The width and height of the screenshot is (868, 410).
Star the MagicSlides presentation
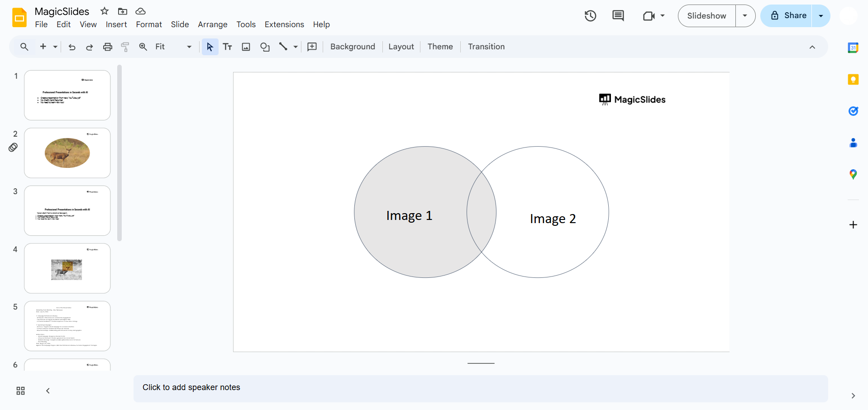click(105, 11)
